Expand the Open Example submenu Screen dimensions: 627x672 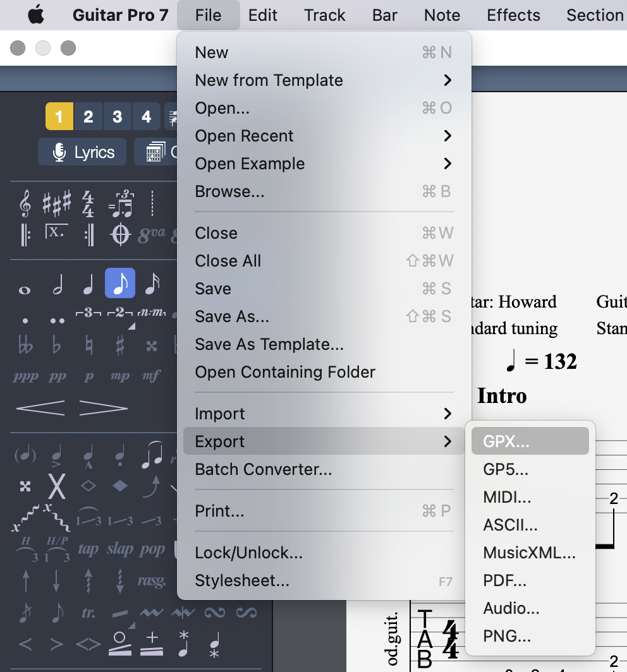pyautogui.click(x=324, y=164)
